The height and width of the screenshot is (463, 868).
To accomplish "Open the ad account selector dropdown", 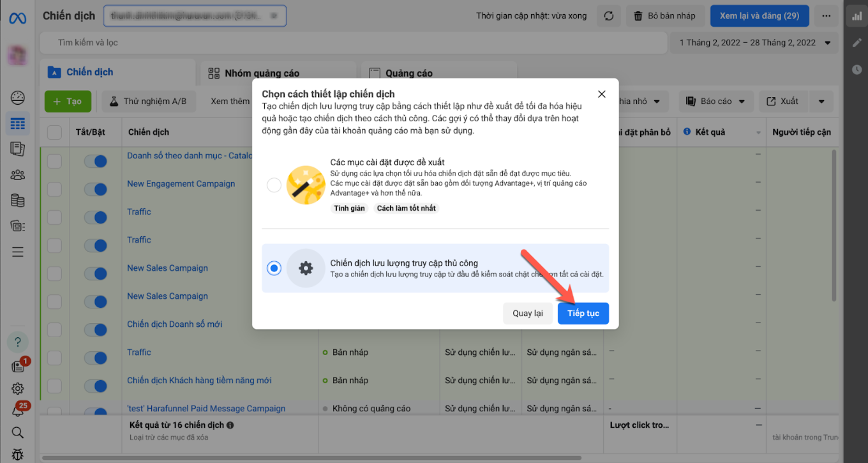I will (195, 16).
